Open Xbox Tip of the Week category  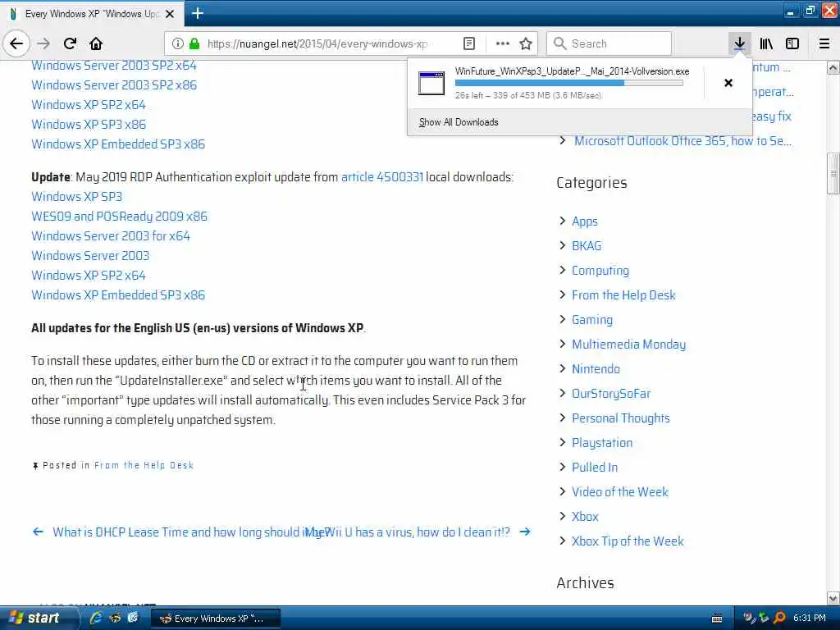tap(628, 541)
